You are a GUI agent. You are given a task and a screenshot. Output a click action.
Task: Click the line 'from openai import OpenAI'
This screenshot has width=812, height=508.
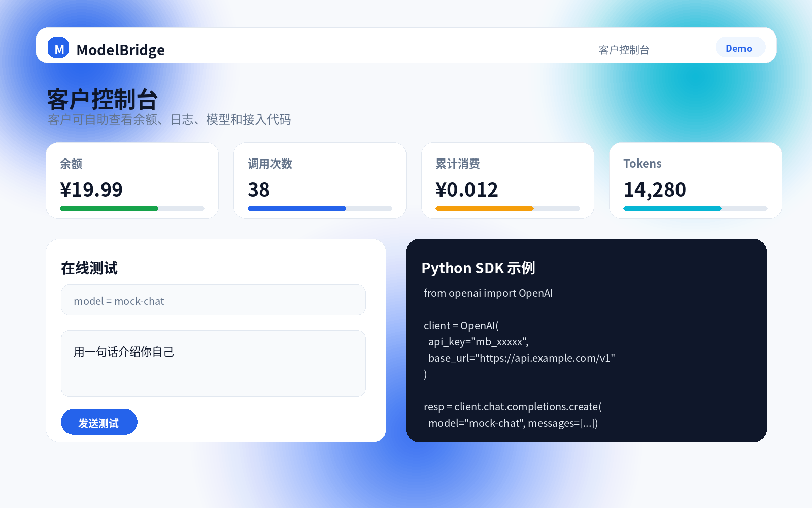pos(488,293)
